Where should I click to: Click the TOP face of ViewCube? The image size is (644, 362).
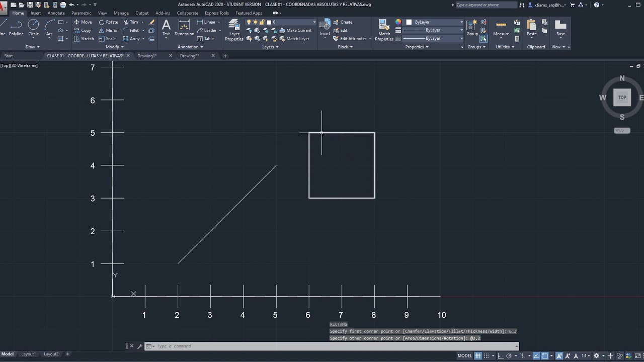click(x=622, y=98)
